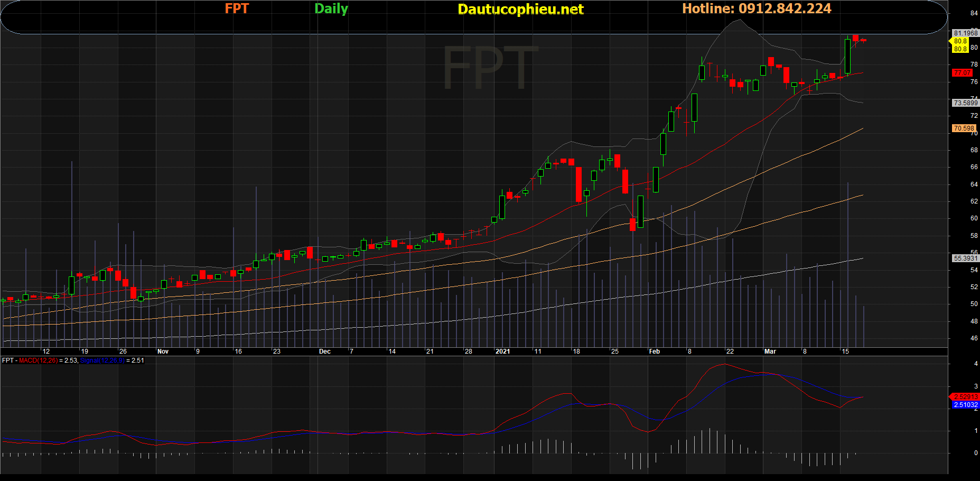980x481 pixels.
Task: Click the 46 price axis label
Action: coord(974,338)
